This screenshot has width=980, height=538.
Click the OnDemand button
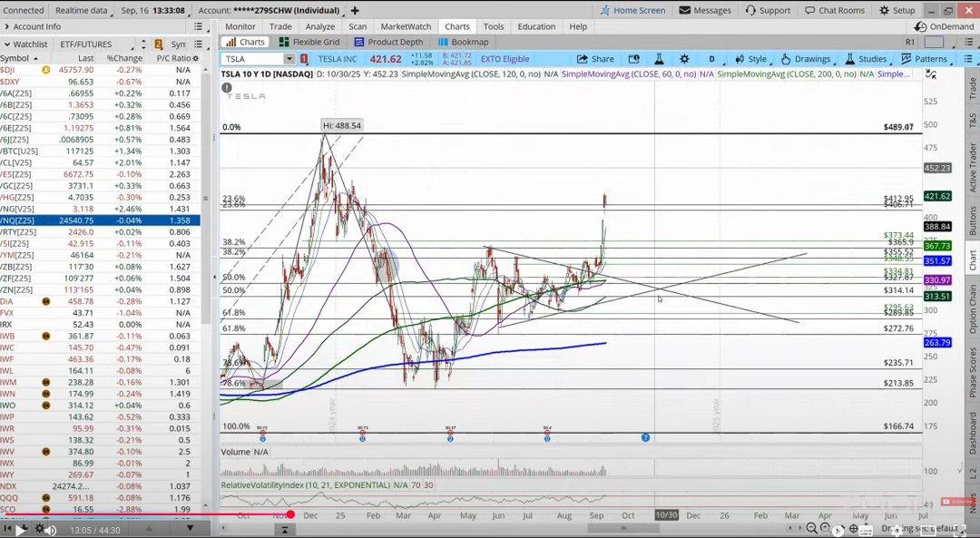click(944, 26)
